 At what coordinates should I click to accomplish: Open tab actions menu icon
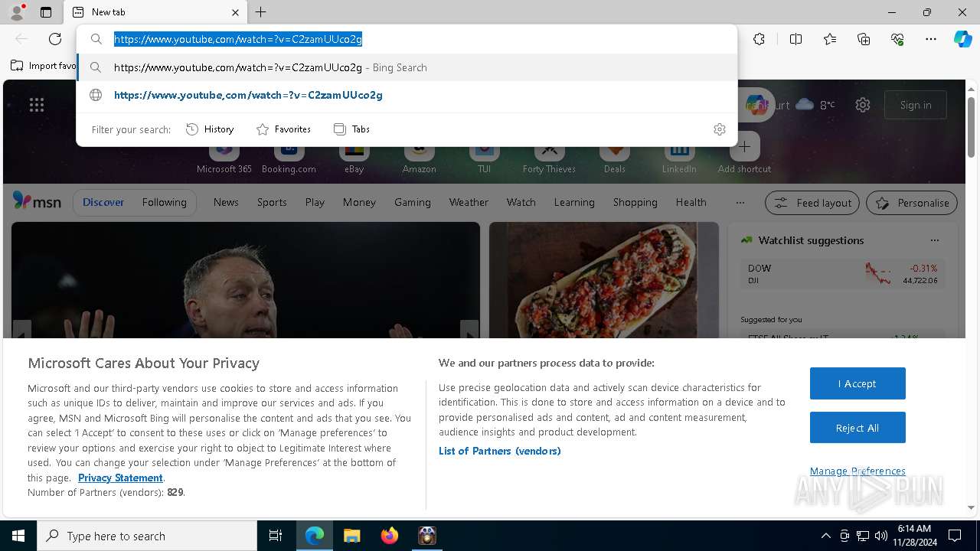[46, 12]
